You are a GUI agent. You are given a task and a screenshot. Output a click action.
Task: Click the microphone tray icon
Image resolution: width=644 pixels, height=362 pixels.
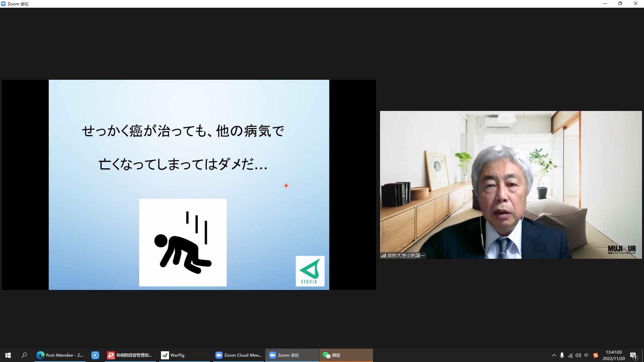click(562, 355)
